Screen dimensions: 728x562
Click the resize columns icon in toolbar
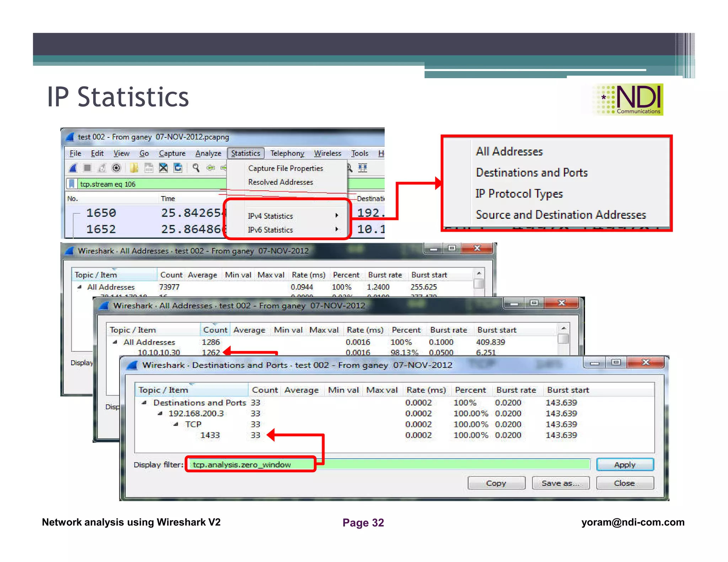click(363, 168)
